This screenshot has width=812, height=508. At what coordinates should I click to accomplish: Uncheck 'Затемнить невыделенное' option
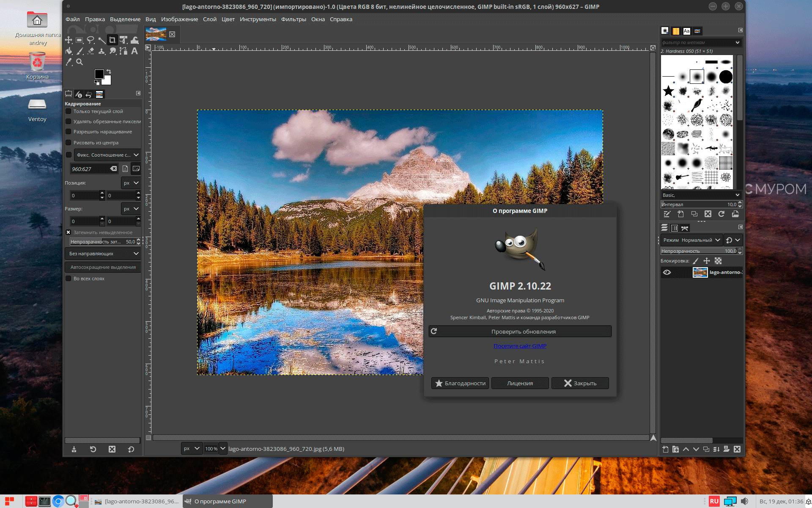pos(69,232)
